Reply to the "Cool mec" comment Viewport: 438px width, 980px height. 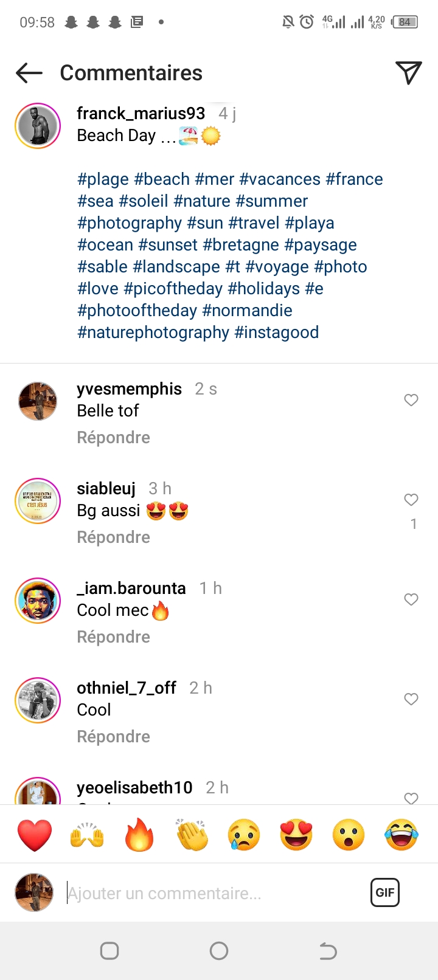click(x=113, y=637)
